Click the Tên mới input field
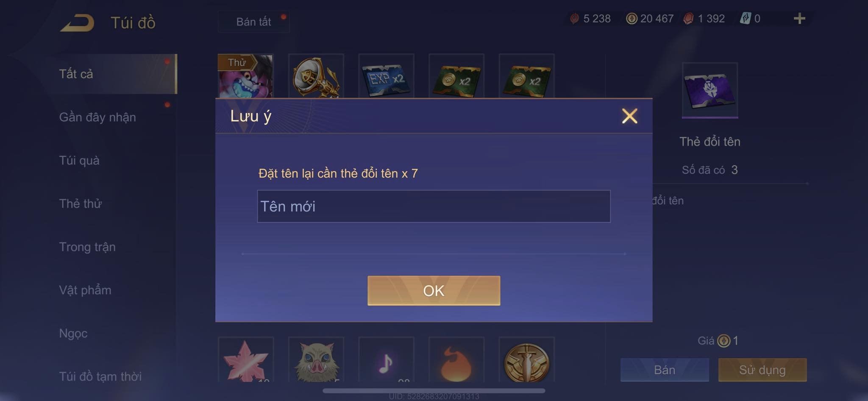This screenshot has width=868, height=401. point(434,206)
